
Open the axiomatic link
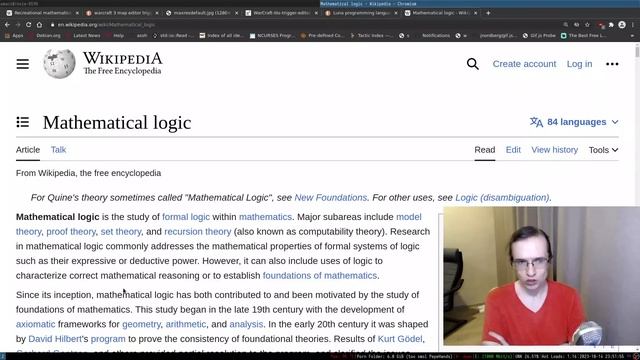pyautogui.click(x=36, y=324)
